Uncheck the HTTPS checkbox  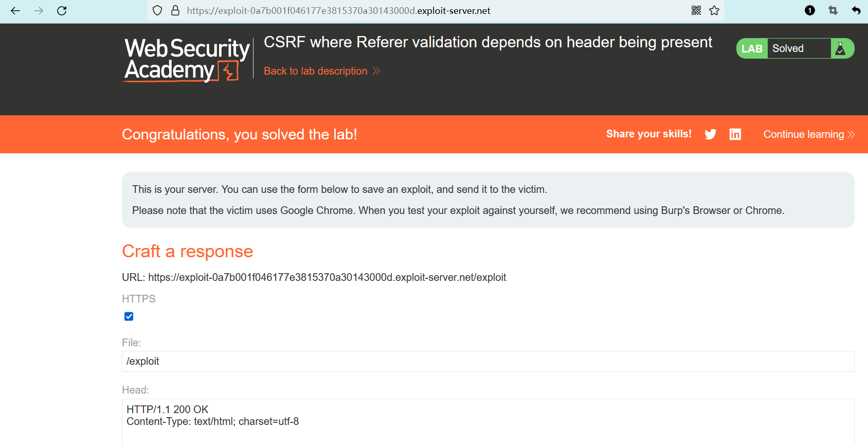[x=129, y=316]
